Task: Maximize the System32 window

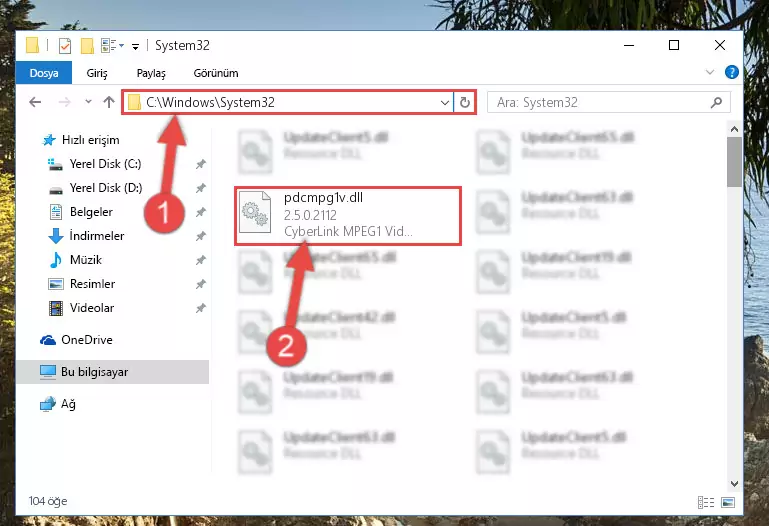Action: [674, 45]
